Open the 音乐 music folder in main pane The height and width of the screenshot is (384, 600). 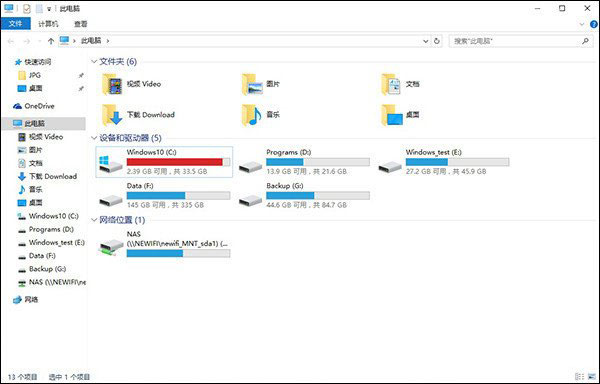(252, 115)
